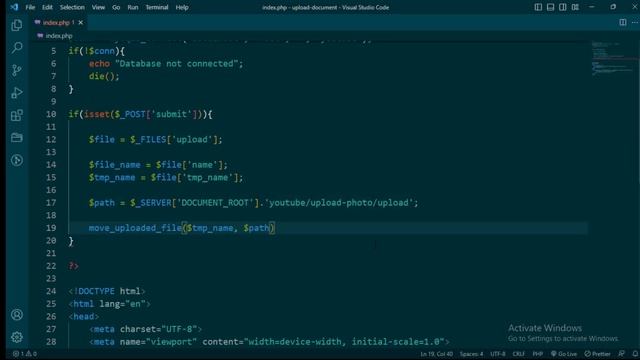Screen dimensions: 640x360
Task: Select the PHP language mode
Action: (x=538, y=354)
